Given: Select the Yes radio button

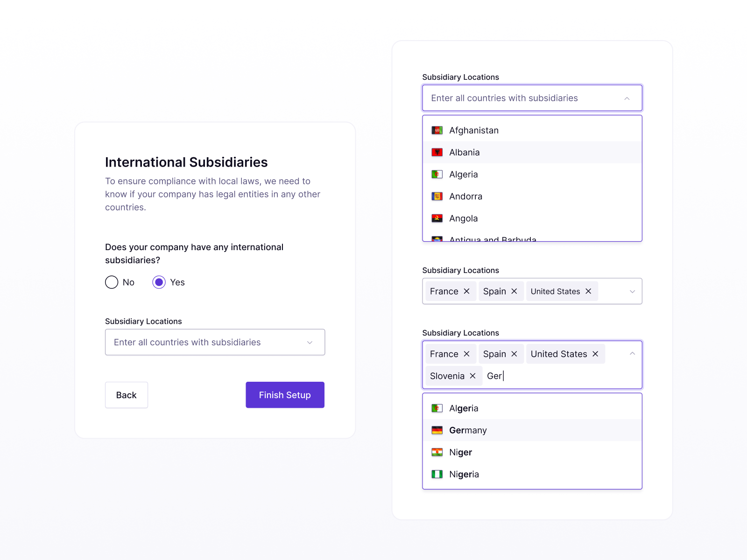Looking at the screenshot, I should coord(159,282).
